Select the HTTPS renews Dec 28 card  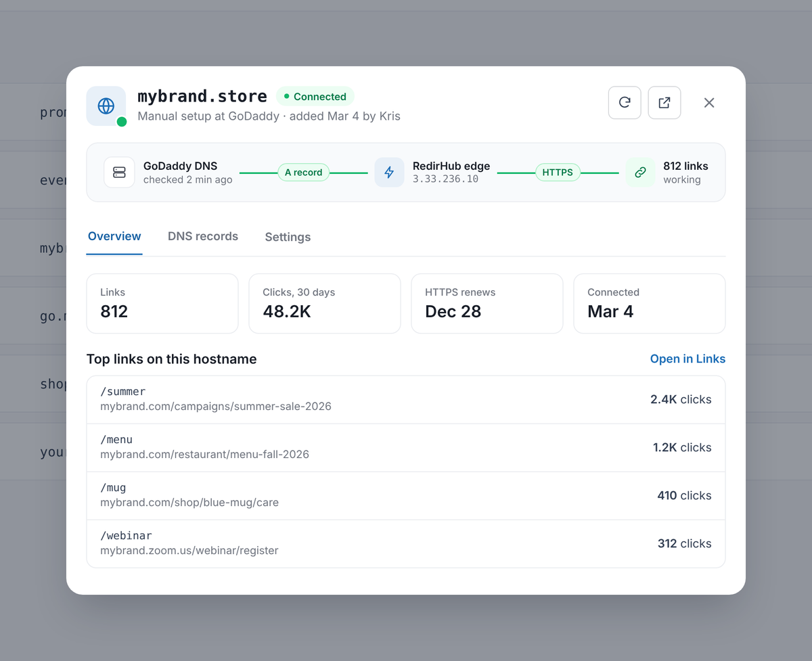487,304
